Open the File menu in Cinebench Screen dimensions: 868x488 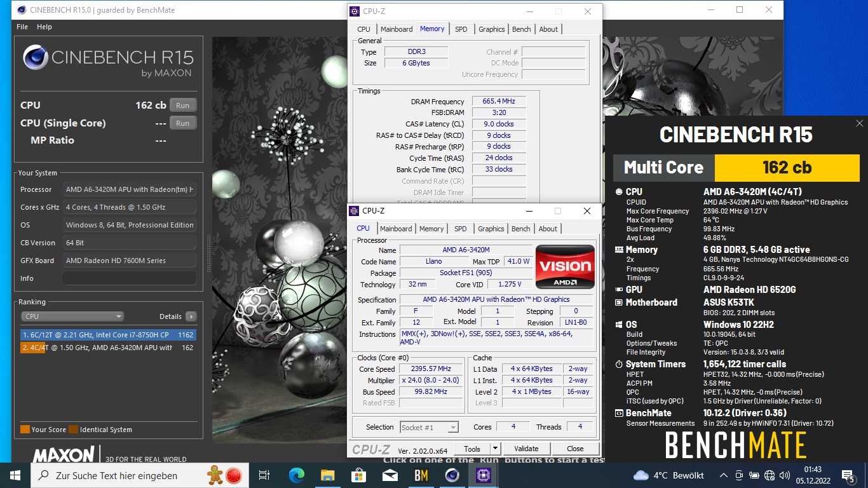(x=22, y=27)
